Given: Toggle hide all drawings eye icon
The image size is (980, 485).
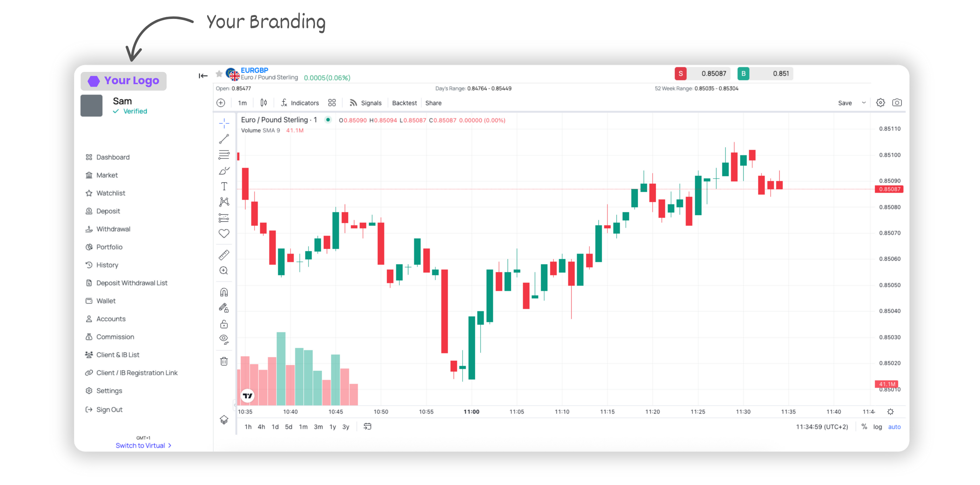Looking at the screenshot, I should coord(224,339).
